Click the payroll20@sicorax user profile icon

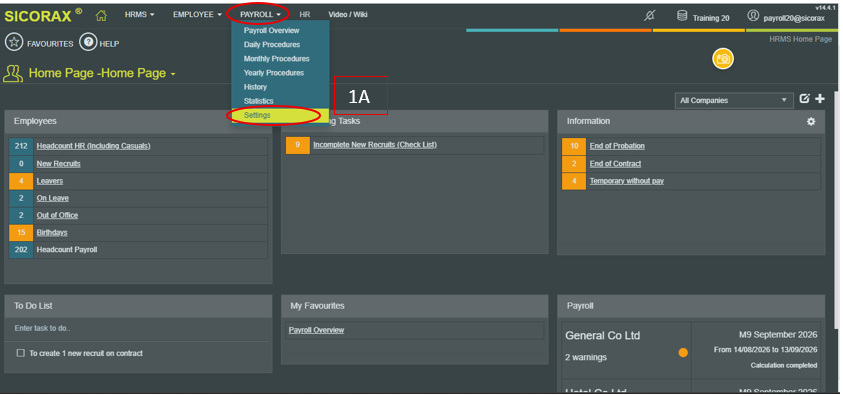(x=753, y=16)
